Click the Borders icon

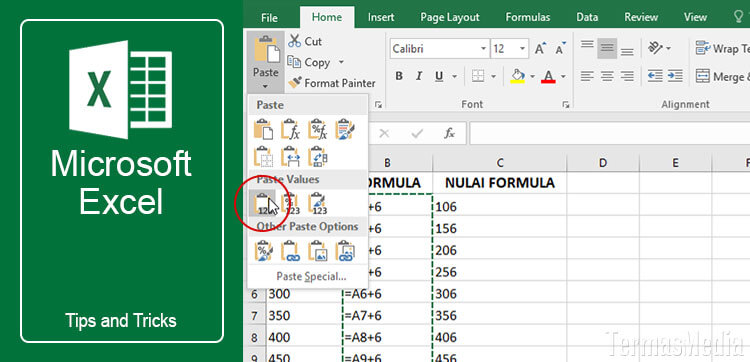(x=478, y=77)
